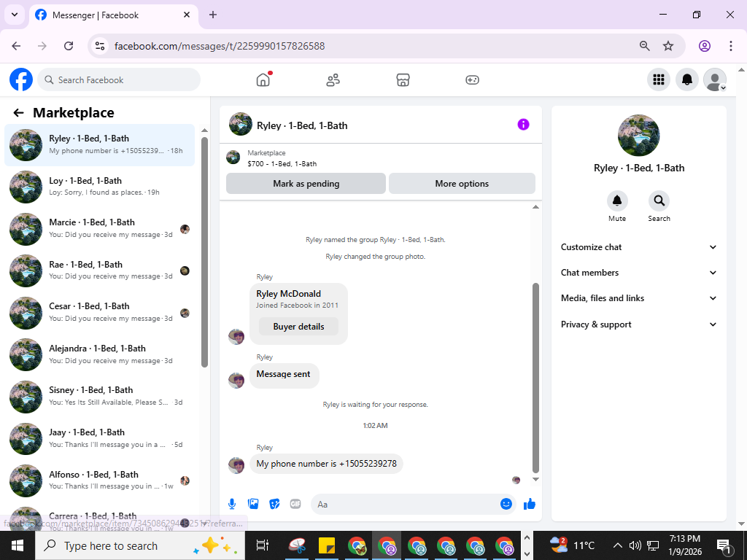Open the Marketplace storefront icon
Viewport: 747px width, 560px height.
pyautogui.click(x=403, y=79)
